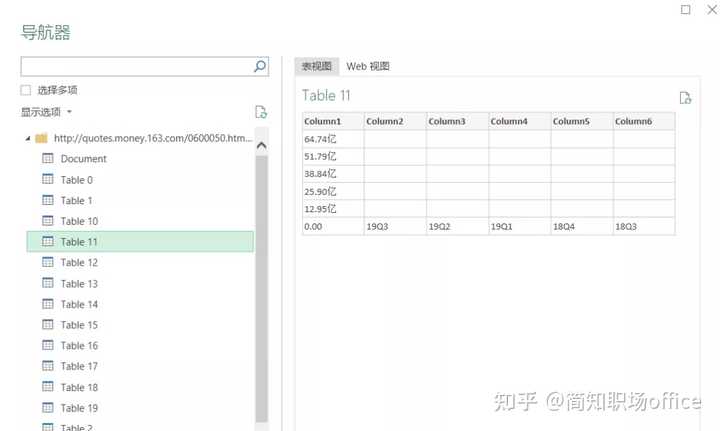720x431 pixels.
Task: Click the scroll up arrow of the table list
Action: click(x=262, y=146)
